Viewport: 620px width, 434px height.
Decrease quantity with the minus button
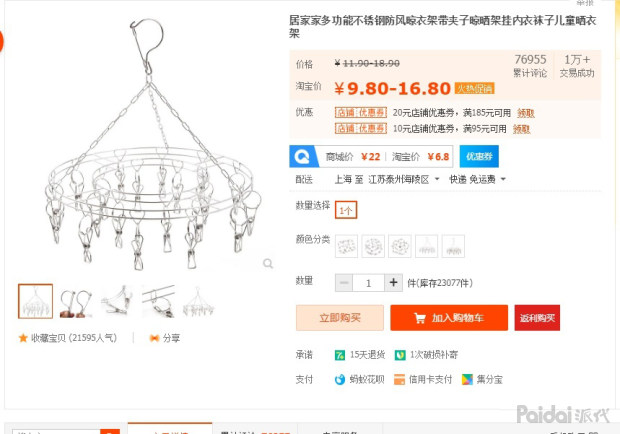(344, 283)
